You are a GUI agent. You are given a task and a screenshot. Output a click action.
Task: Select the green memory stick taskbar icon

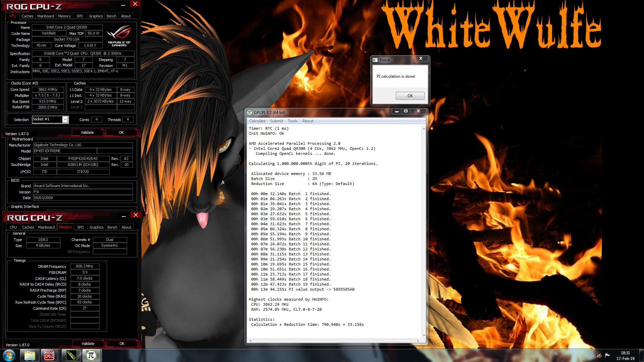[71, 355]
